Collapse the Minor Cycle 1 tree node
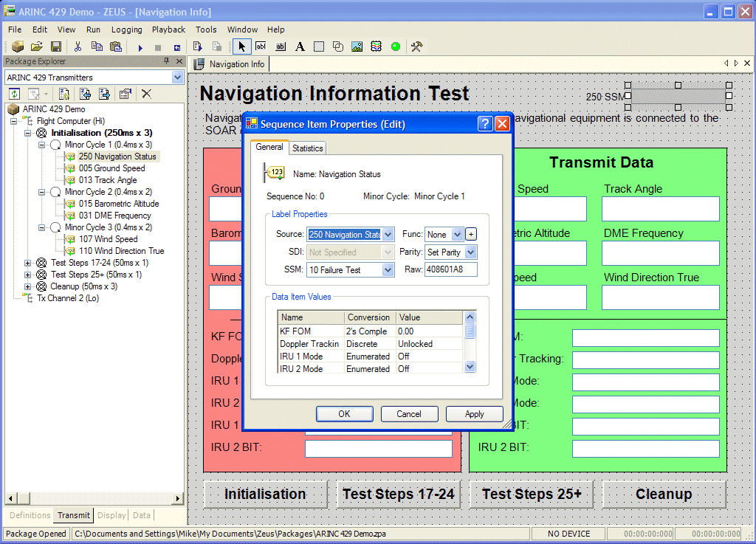 click(42, 145)
